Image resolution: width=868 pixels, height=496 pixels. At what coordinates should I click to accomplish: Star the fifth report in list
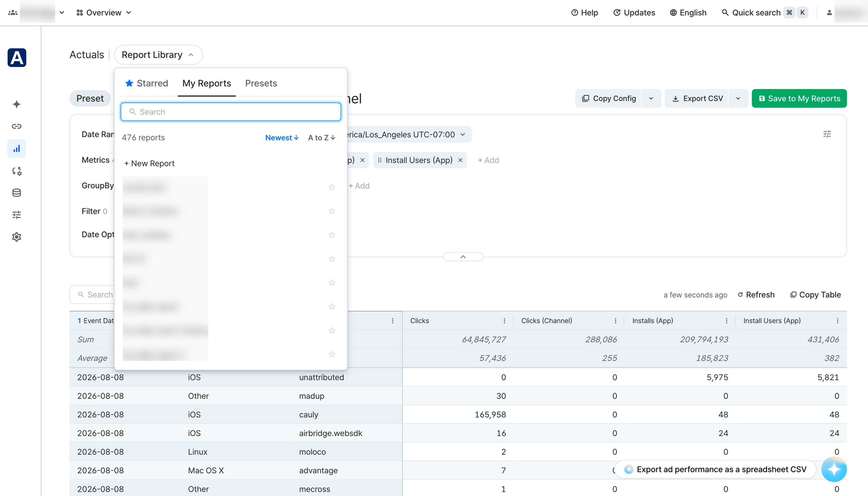332,283
